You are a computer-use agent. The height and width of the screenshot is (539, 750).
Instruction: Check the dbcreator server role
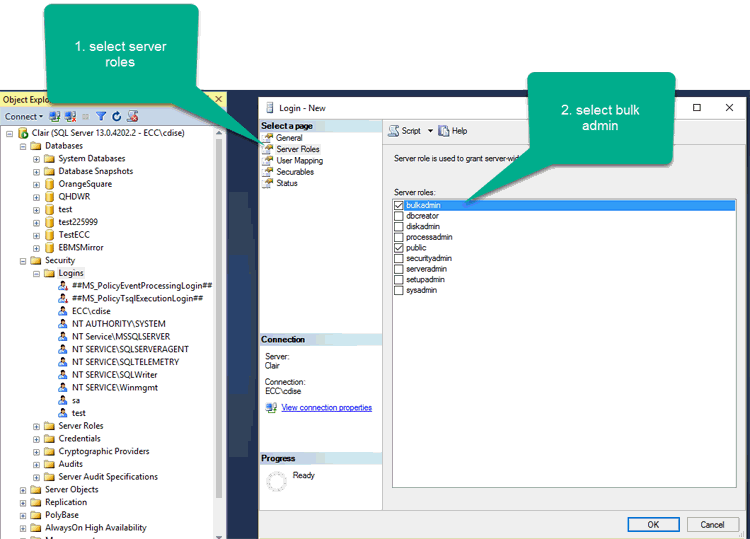[399, 216]
